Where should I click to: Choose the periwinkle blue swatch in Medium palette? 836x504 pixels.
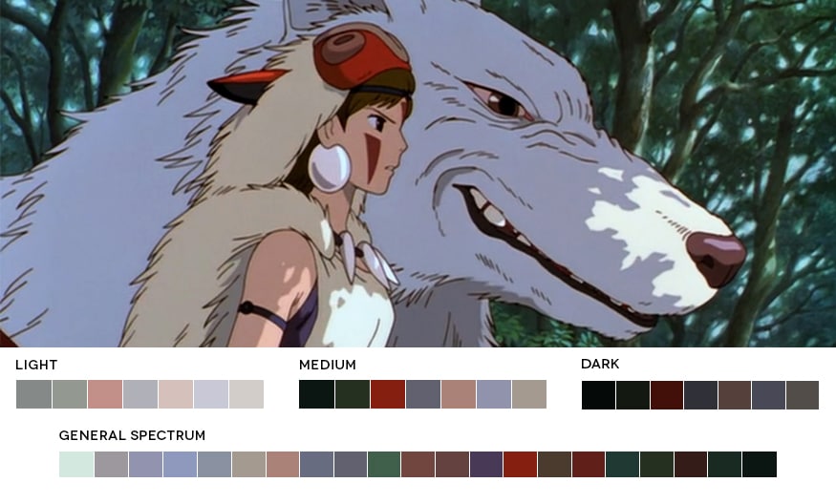click(494, 394)
